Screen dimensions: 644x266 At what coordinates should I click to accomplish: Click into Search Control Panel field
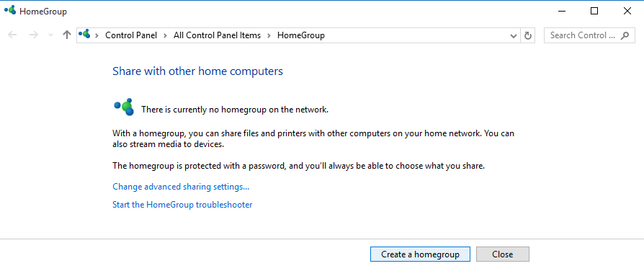point(582,35)
